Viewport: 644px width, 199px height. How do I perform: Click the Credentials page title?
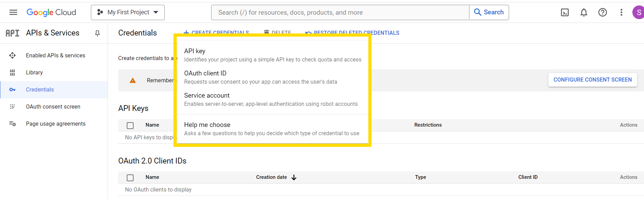point(137,33)
